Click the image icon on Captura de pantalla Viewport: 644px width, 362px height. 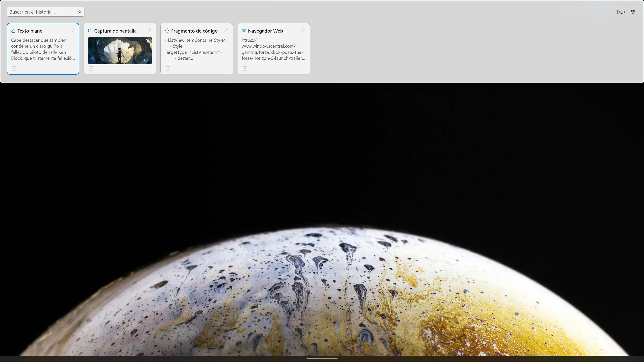click(x=90, y=30)
